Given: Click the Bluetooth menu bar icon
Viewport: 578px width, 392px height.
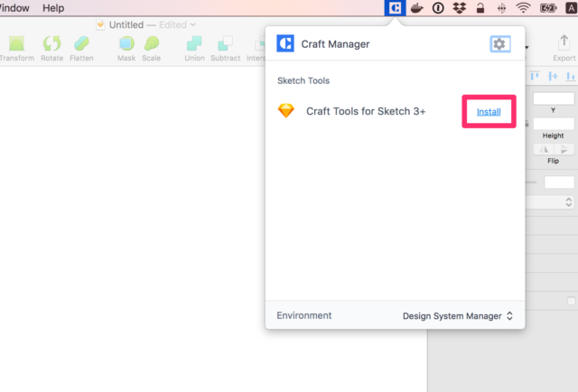Looking at the screenshot, I should [x=501, y=8].
